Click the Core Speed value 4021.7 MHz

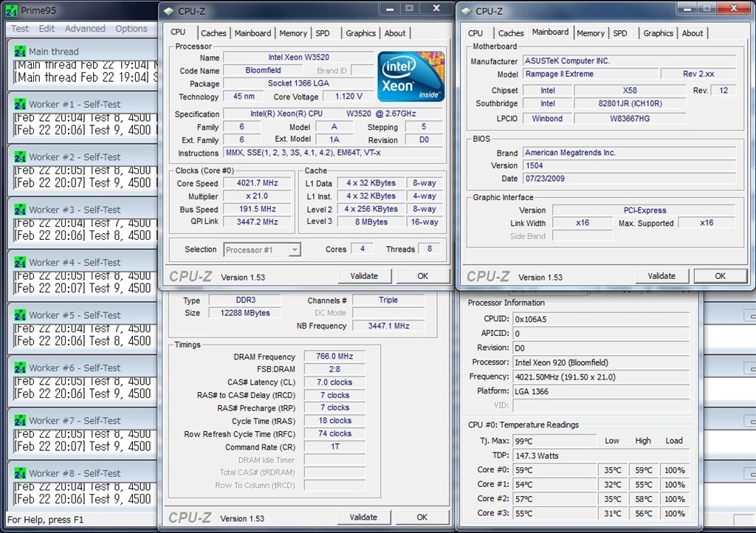point(258,183)
